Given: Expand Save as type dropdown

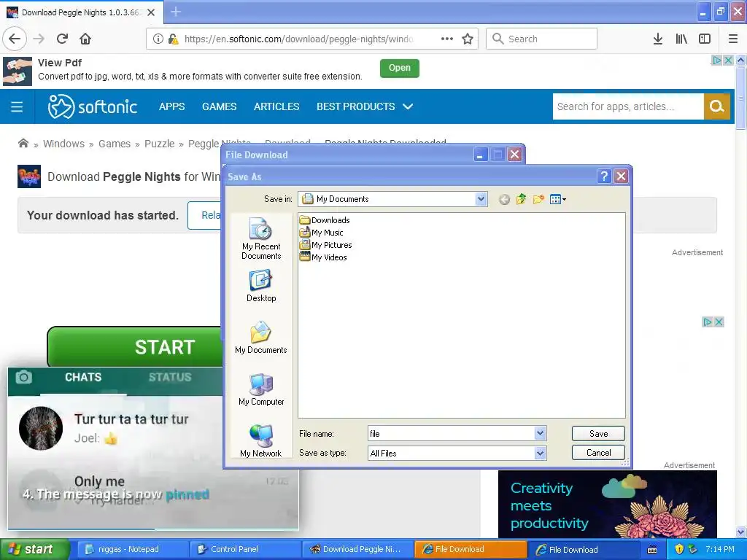Looking at the screenshot, I should click(540, 453).
